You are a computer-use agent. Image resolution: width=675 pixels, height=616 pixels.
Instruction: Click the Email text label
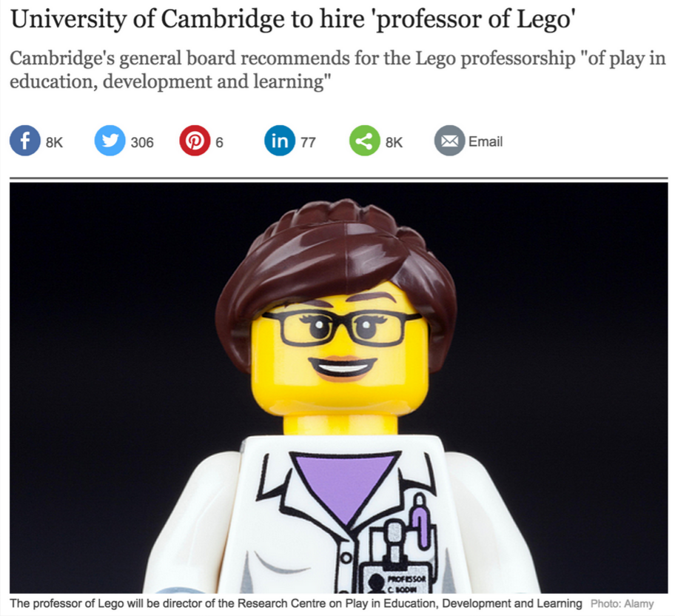pyautogui.click(x=486, y=141)
